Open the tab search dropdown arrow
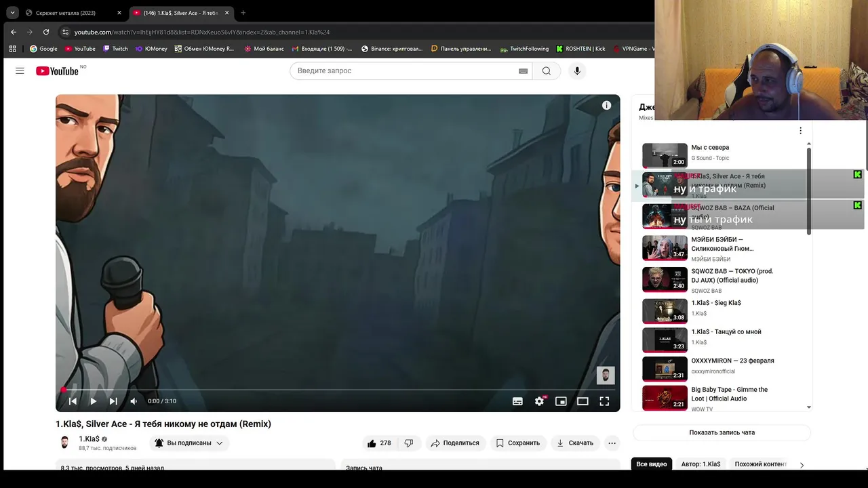Viewport: 868px width, 488px height. (x=12, y=13)
